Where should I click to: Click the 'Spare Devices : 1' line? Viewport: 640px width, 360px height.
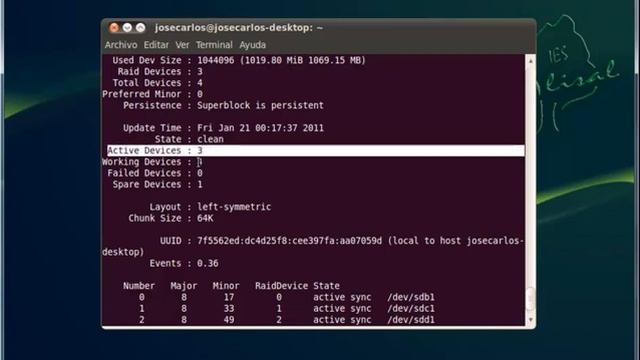click(158, 184)
